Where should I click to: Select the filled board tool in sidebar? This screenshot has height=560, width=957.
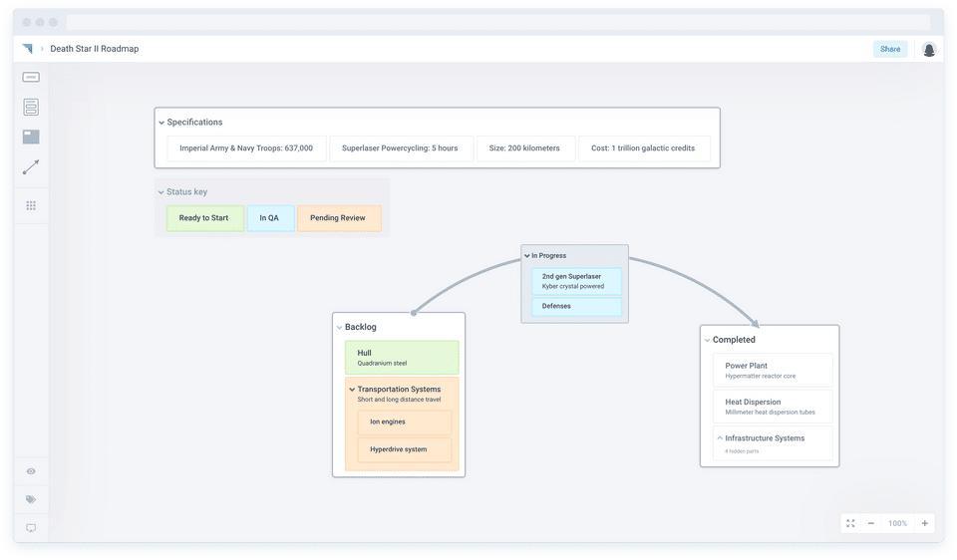[x=31, y=137]
